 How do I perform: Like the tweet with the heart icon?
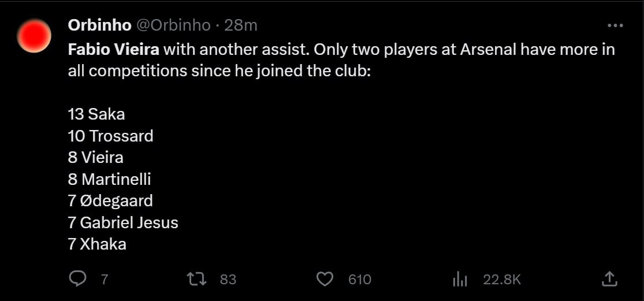point(325,280)
